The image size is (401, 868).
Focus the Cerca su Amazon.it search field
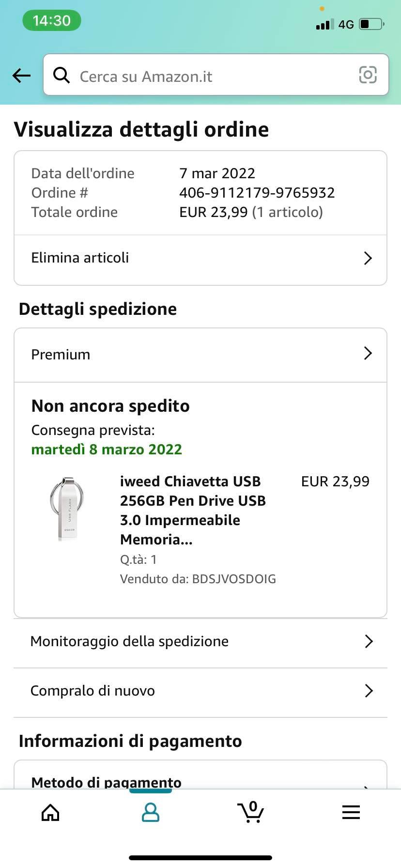coord(213,76)
